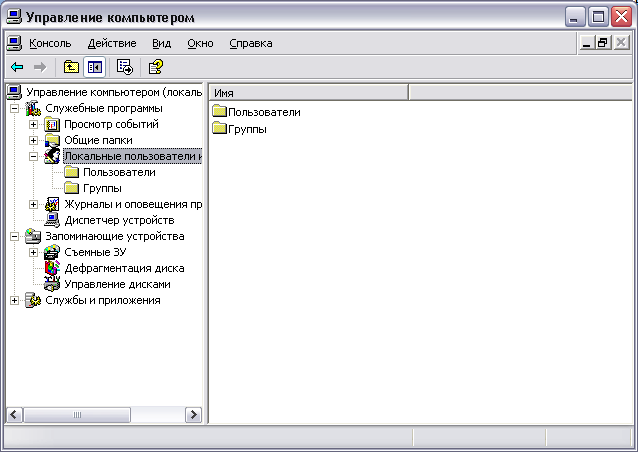Image resolution: width=638 pixels, height=452 pixels.
Task: Click the Export list toolbar icon
Action: [x=125, y=67]
